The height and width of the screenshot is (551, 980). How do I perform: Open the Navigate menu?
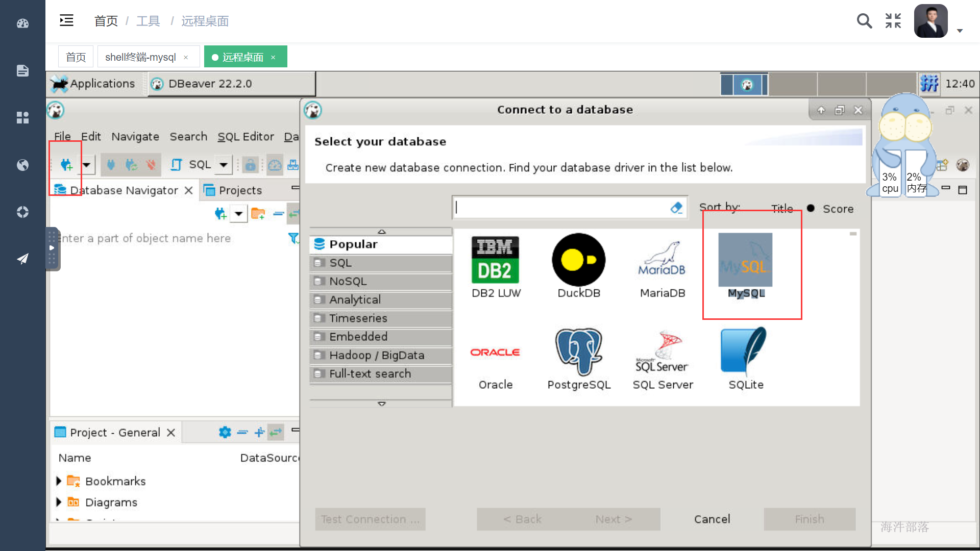pos(135,137)
